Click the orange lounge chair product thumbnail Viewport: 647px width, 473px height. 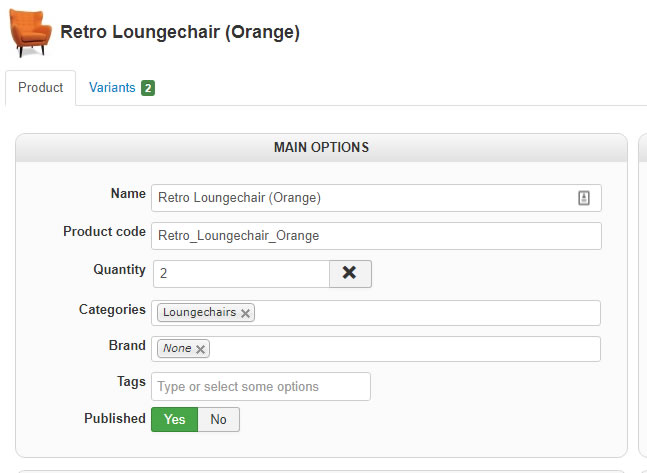point(30,33)
